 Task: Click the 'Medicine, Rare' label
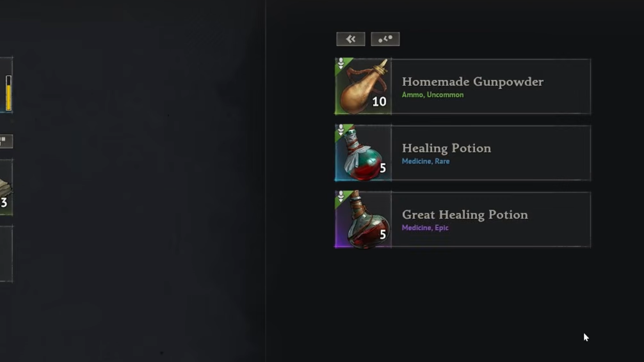[426, 161]
